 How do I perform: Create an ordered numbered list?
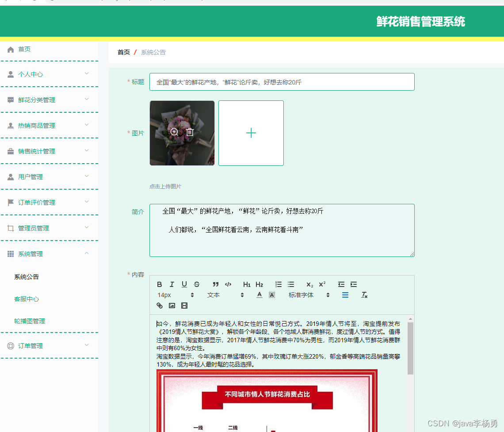point(279,284)
